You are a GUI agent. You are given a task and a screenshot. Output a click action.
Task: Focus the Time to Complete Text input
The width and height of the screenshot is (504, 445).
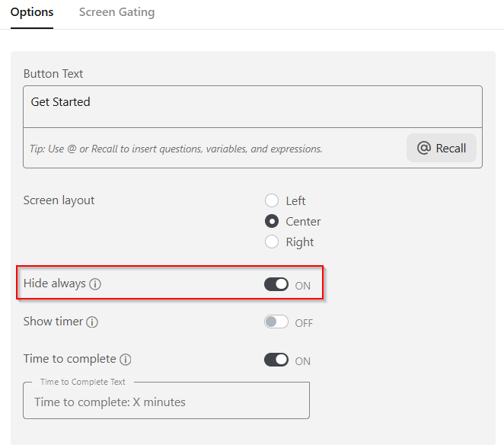166,402
